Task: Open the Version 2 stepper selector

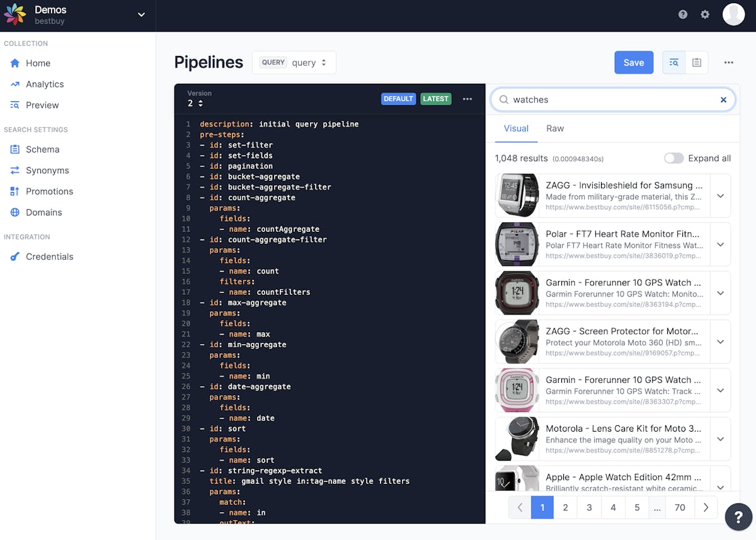Action: click(x=196, y=103)
